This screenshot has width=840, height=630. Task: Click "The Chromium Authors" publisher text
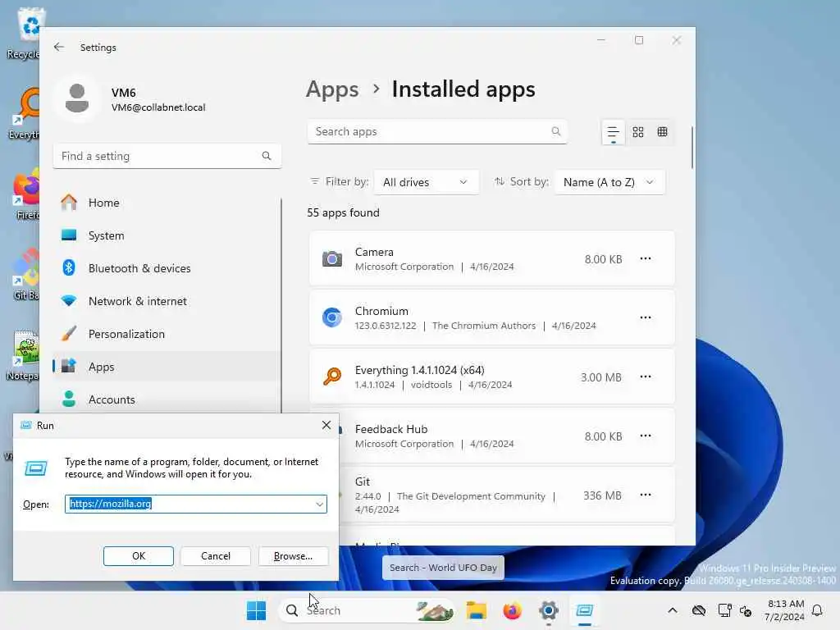pyautogui.click(x=484, y=326)
